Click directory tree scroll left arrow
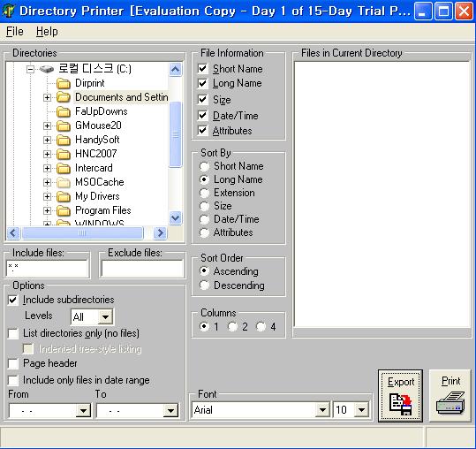476x449 pixels. [13, 233]
